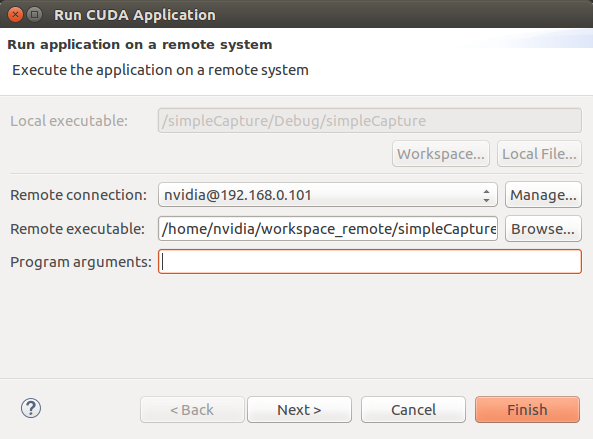The width and height of the screenshot is (593, 439).
Task: Select the nvidia@192.168.0.101 connection combo box
Action: point(328,195)
